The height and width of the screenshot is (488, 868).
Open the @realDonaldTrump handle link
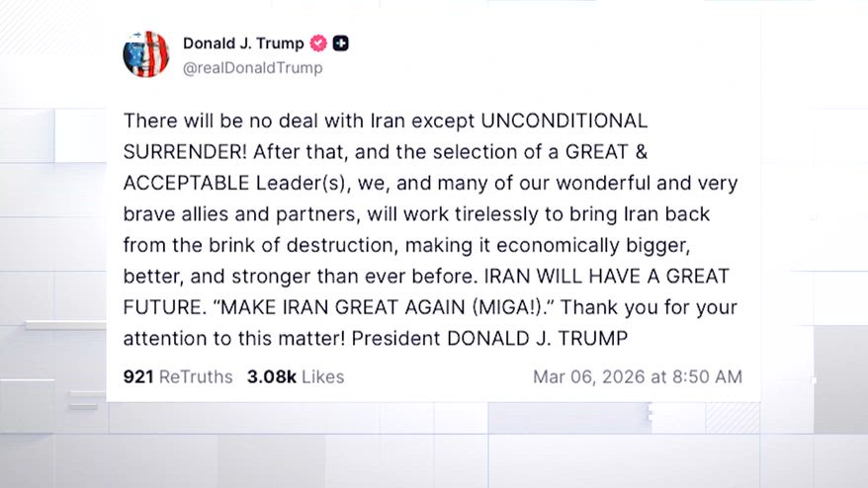coord(252,68)
